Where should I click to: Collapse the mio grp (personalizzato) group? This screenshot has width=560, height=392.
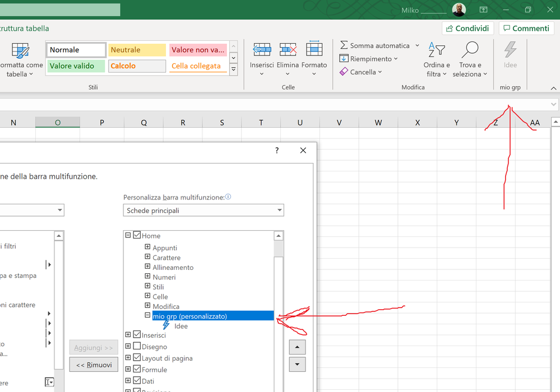tap(147, 316)
